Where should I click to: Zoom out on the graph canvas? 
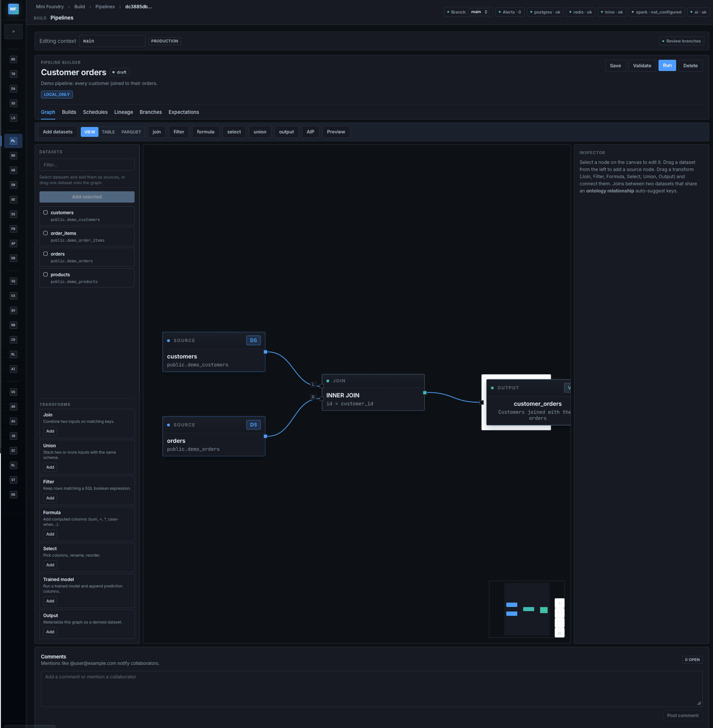[x=560, y=613]
